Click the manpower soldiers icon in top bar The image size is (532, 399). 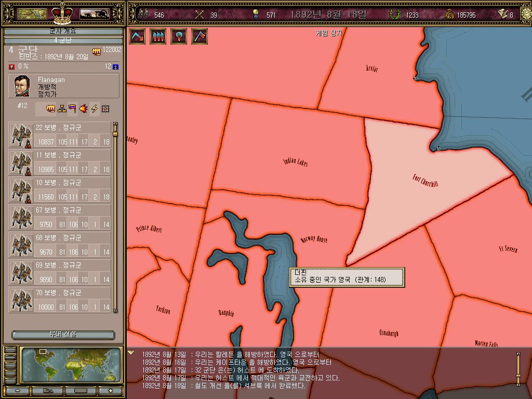(x=144, y=14)
